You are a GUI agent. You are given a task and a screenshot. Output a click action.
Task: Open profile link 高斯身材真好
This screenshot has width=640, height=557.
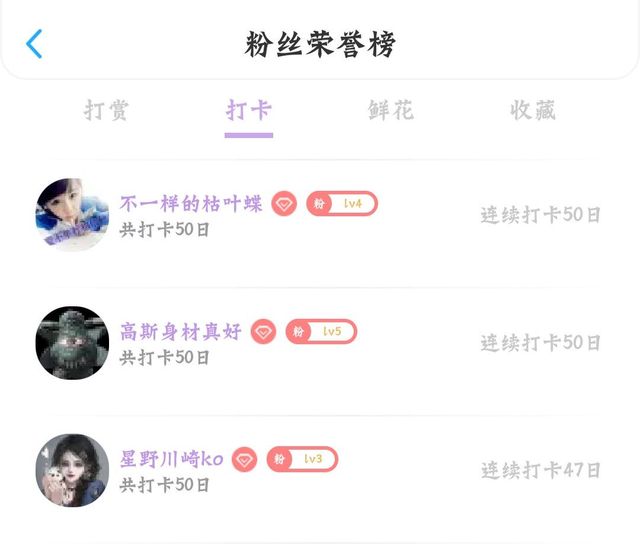(x=181, y=332)
